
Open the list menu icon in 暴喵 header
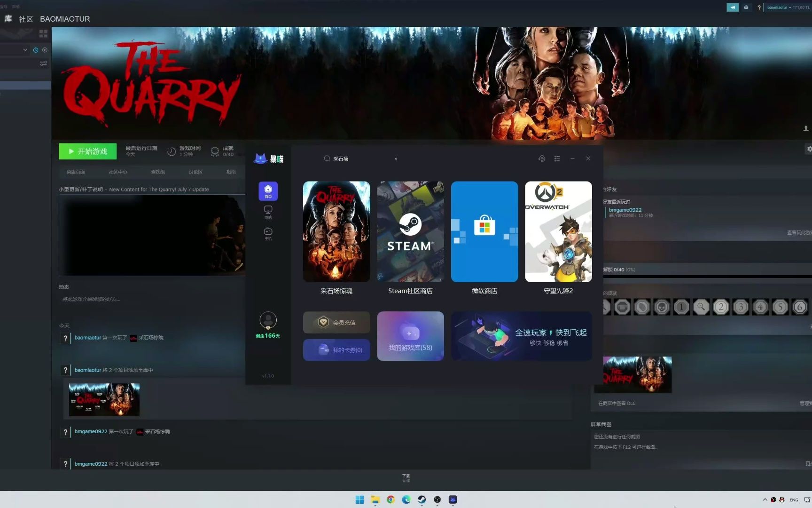pyautogui.click(x=557, y=159)
